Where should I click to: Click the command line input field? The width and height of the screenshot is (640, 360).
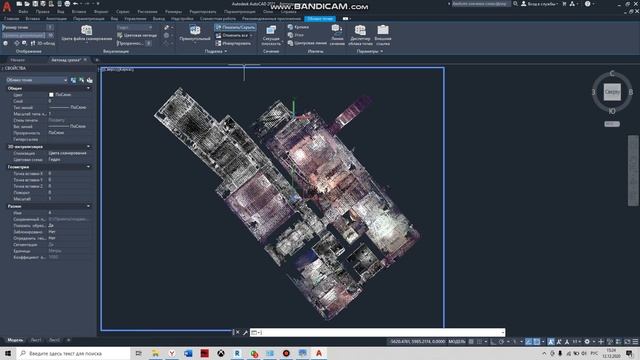coord(378,332)
